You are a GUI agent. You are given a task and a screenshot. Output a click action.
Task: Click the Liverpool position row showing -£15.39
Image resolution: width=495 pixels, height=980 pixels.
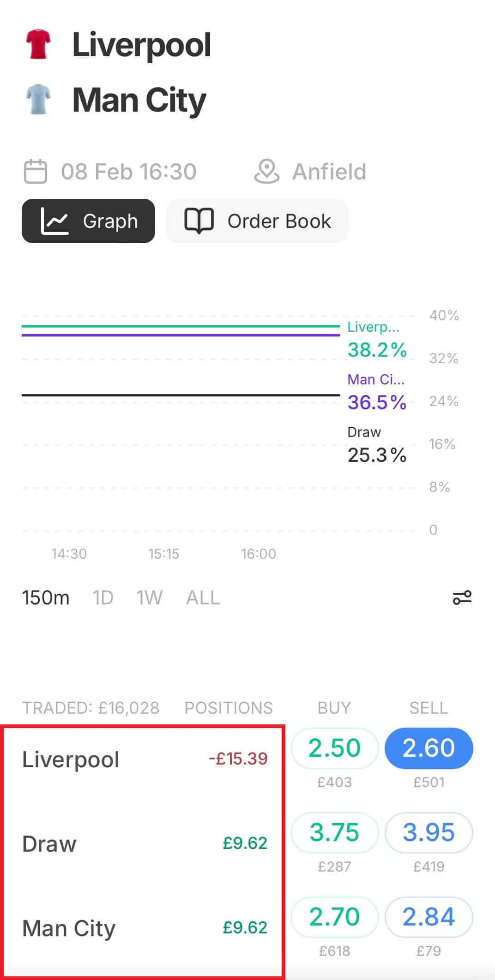click(x=144, y=759)
